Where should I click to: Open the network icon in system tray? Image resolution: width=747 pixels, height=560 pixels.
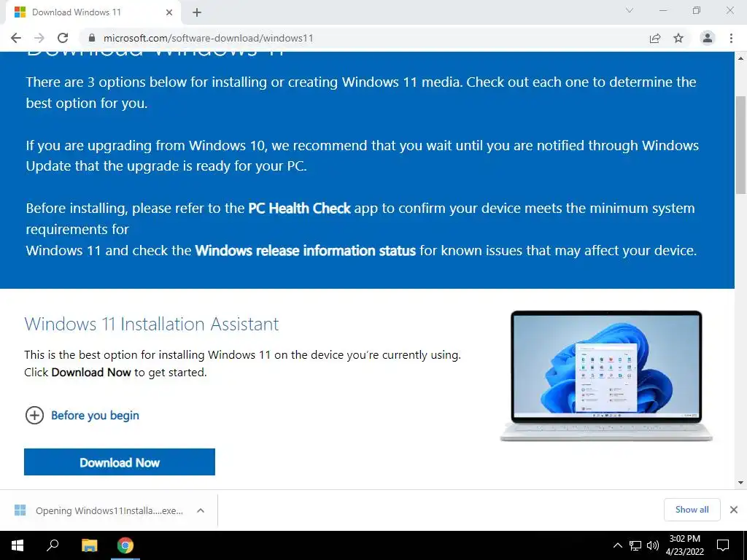click(635, 545)
